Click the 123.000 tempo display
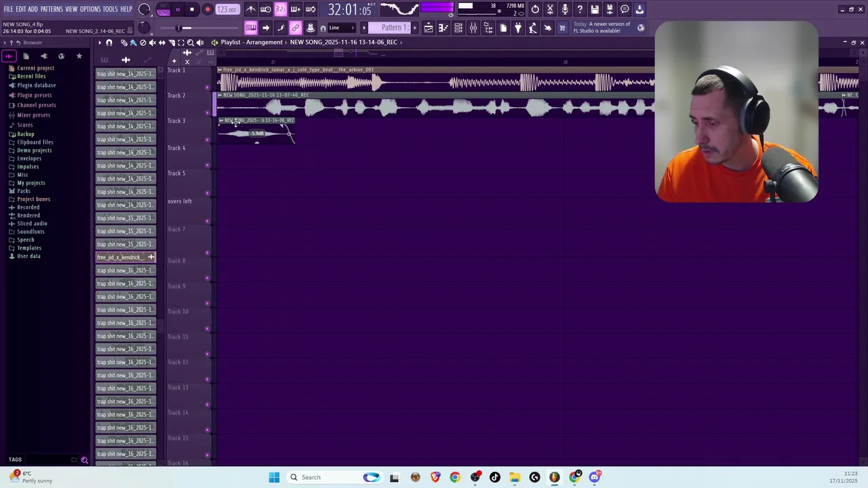Screen dimensions: 868x488 point(227,9)
